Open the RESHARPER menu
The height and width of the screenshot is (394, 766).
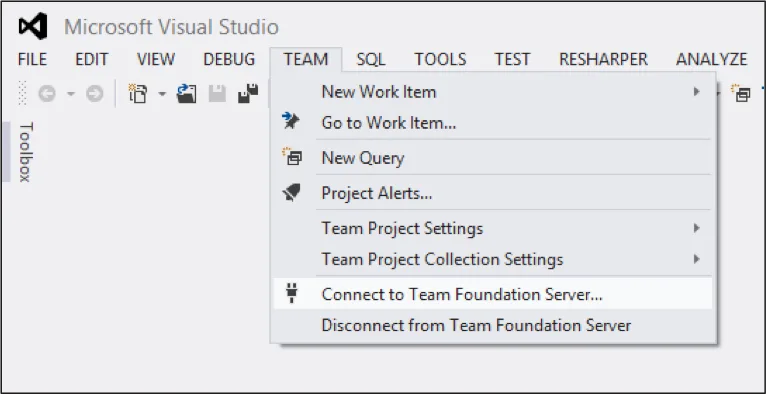(x=603, y=60)
